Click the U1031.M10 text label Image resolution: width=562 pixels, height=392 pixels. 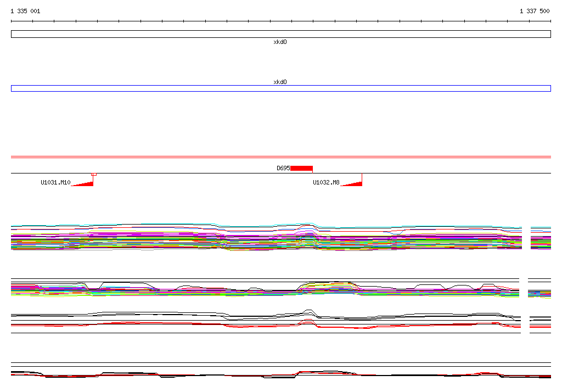coord(55,183)
